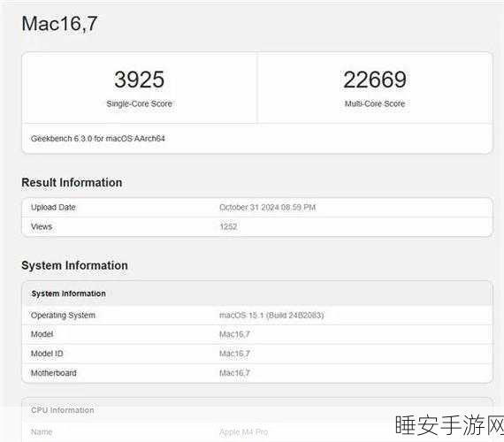Screen dimensions: 504x442
Task: Click the Result Information heading
Action: pos(72,183)
